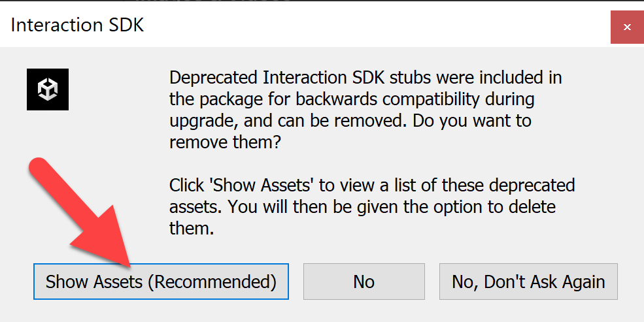The image size is (644, 322).
Task: Click the Unity cube logo icon
Action: pyautogui.click(x=48, y=89)
